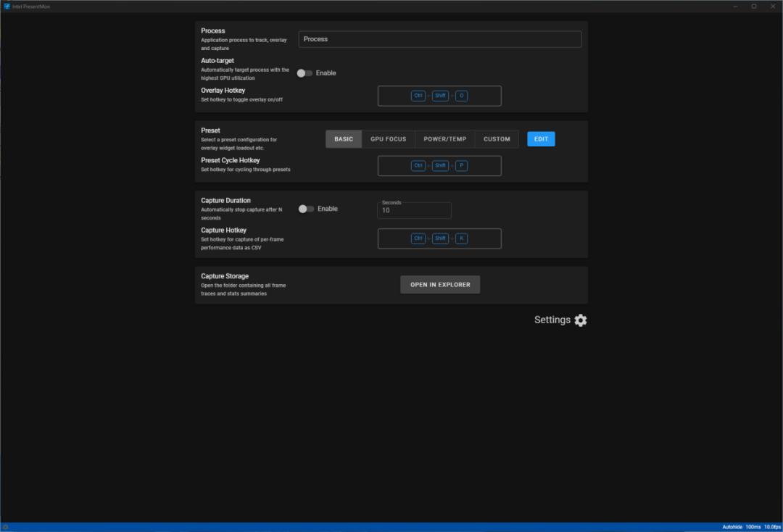783x532 pixels.
Task: Minimize the PresentMon window
Action: click(x=735, y=7)
